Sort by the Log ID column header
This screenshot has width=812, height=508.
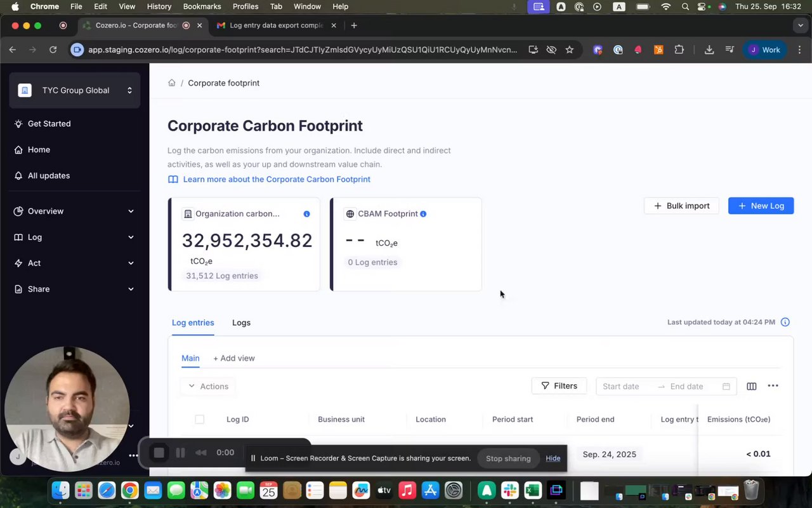(x=238, y=419)
